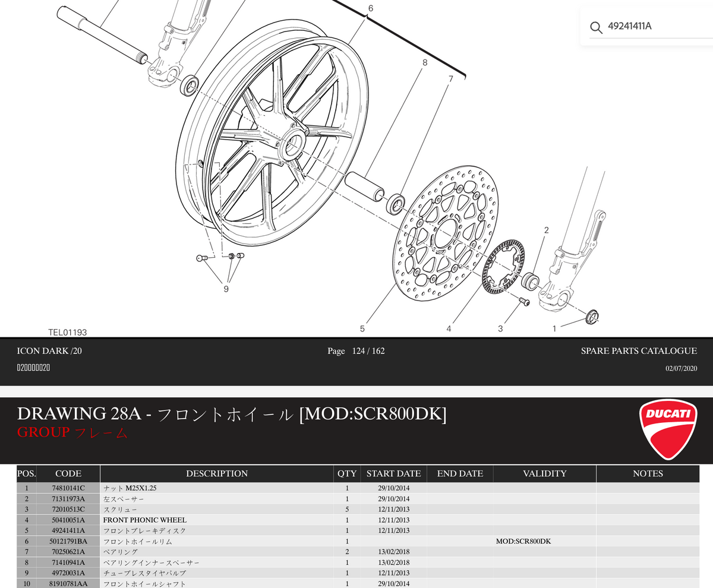Viewport: 713px width, 588px height.
Task: Click diagram callout number 8
Action: coord(425,62)
